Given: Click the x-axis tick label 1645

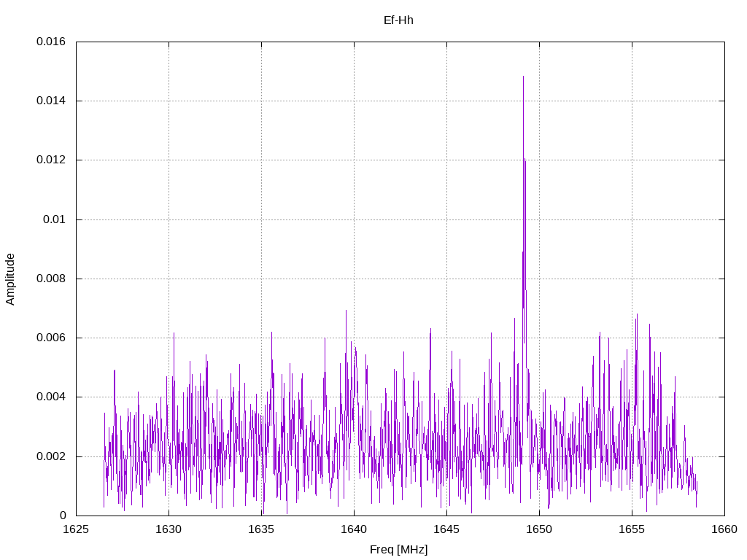Looking at the screenshot, I should tap(447, 529).
